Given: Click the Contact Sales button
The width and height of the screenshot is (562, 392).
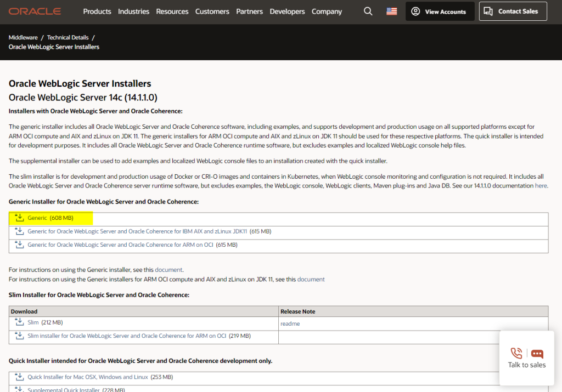Looking at the screenshot, I should [x=513, y=11].
